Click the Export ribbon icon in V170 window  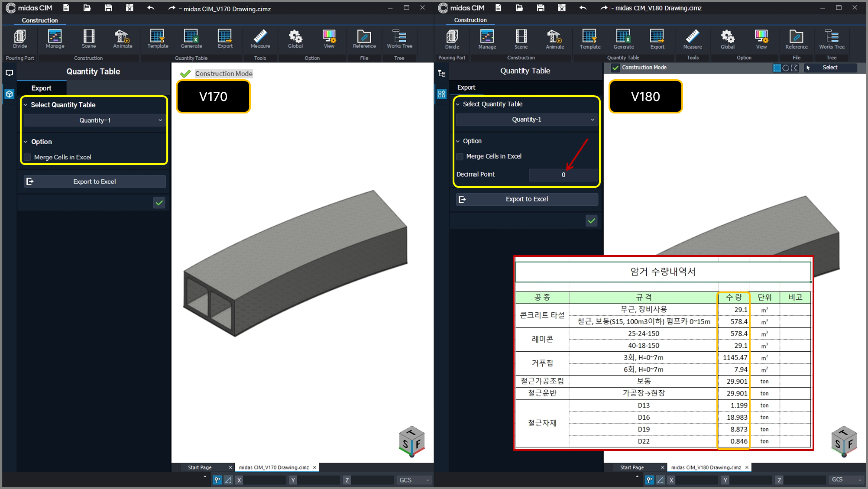click(x=225, y=39)
